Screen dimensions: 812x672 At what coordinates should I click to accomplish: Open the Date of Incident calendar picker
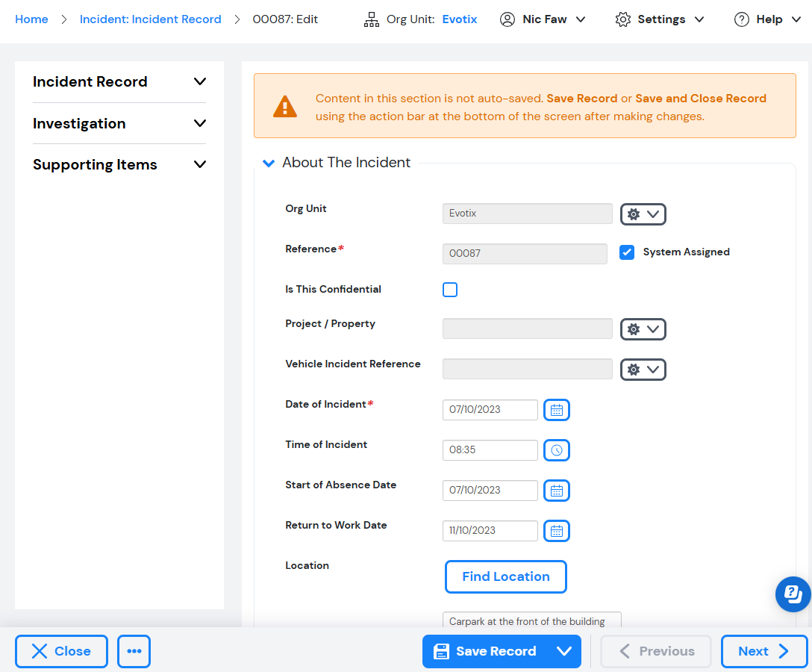(557, 410)
